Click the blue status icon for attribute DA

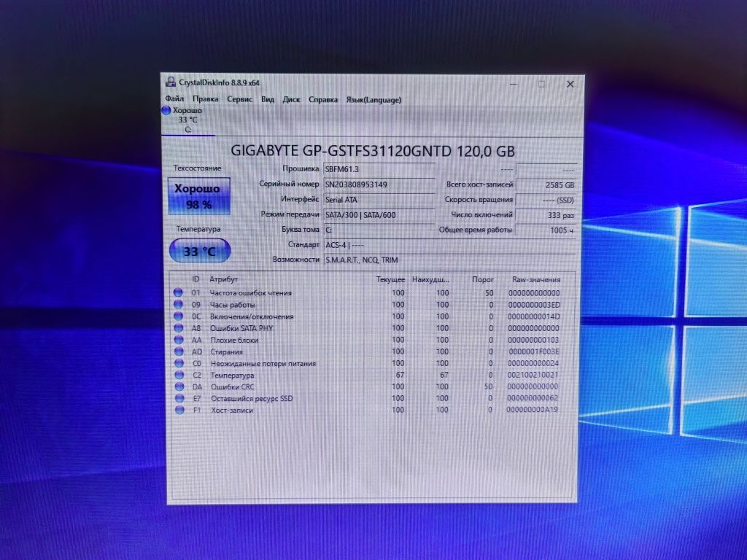(179, 386)
